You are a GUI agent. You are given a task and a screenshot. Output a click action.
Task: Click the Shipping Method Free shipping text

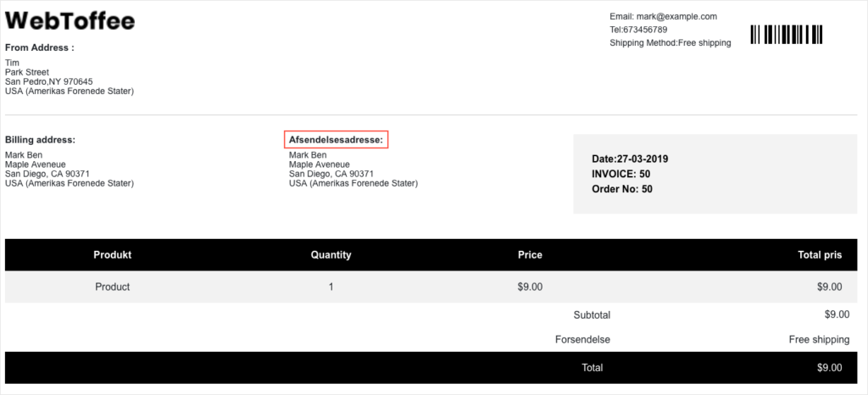[x=670, y=42]
